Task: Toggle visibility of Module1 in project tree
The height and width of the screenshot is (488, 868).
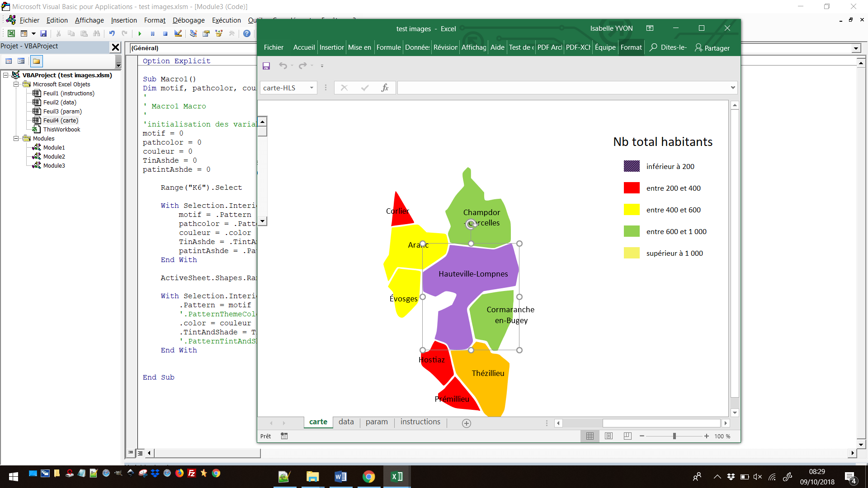Action: tap(53, 147)
